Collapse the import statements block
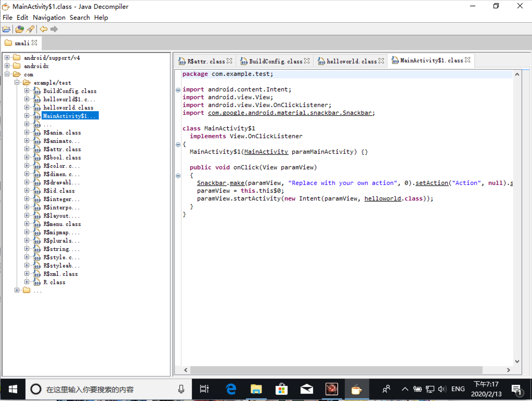This screenshot has height=401, width=532. coord(178,90)
